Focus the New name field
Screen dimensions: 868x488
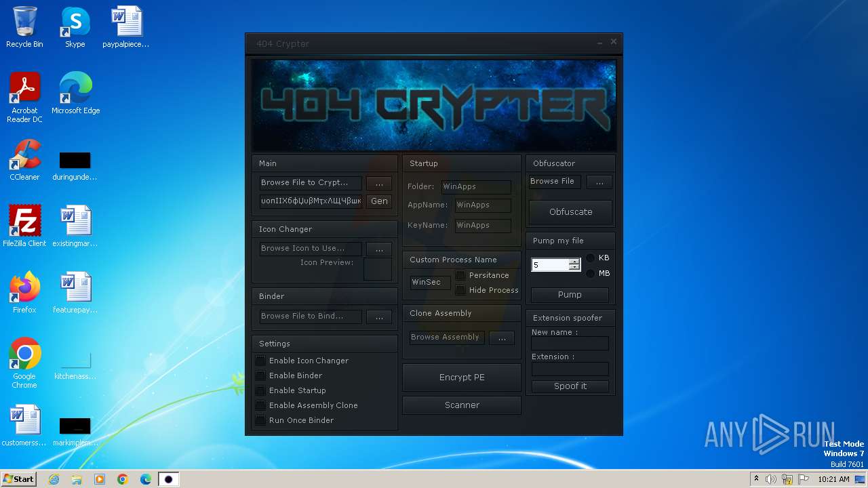[570, 344]
